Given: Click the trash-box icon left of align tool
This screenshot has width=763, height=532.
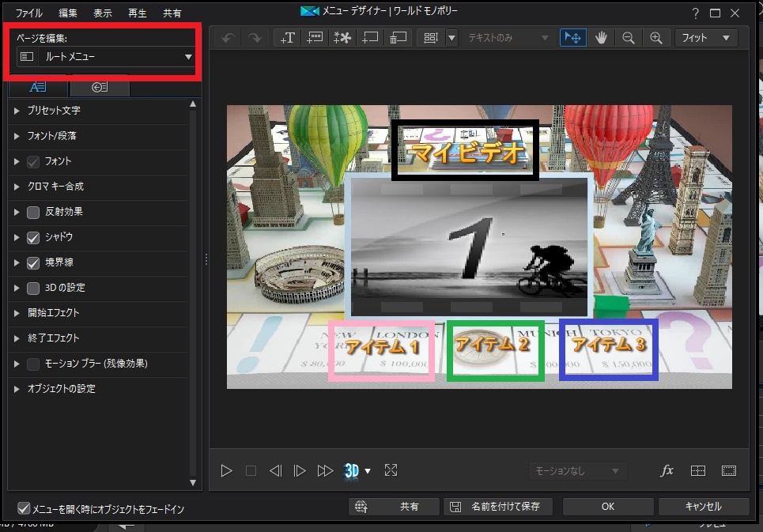Looking at the screenshot, I should click(398, 38).
